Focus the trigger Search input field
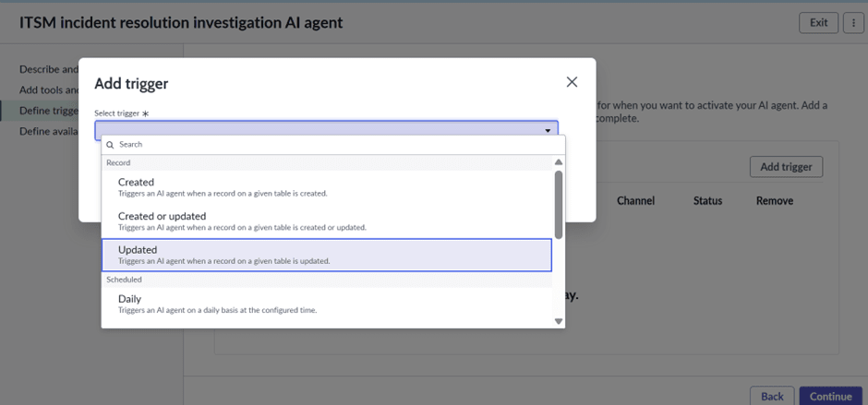The width and height of the screenshot is (868, 405). [x=332, y=145]
